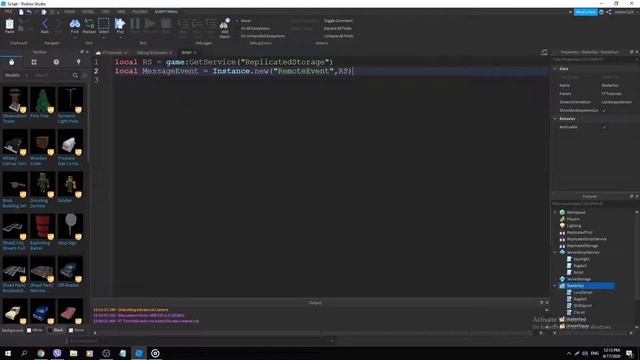
Task: Switch to the TEST ribbon tab
Action: (x=105, y=12)
